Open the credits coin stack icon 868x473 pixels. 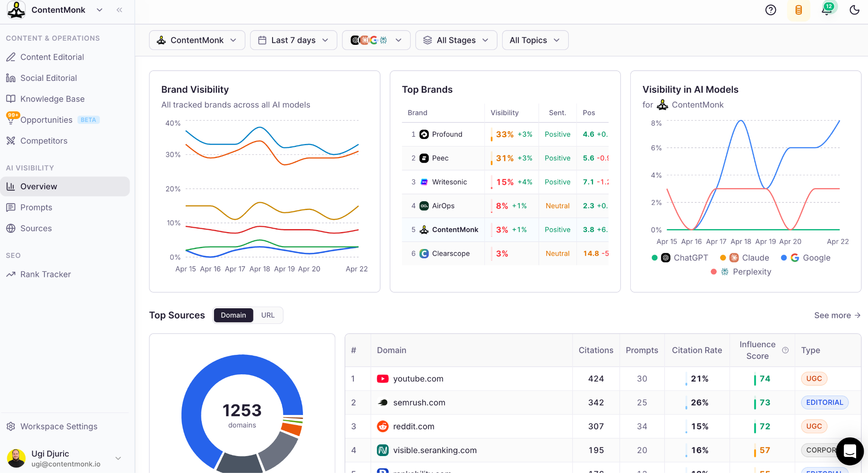coord(798,10)
